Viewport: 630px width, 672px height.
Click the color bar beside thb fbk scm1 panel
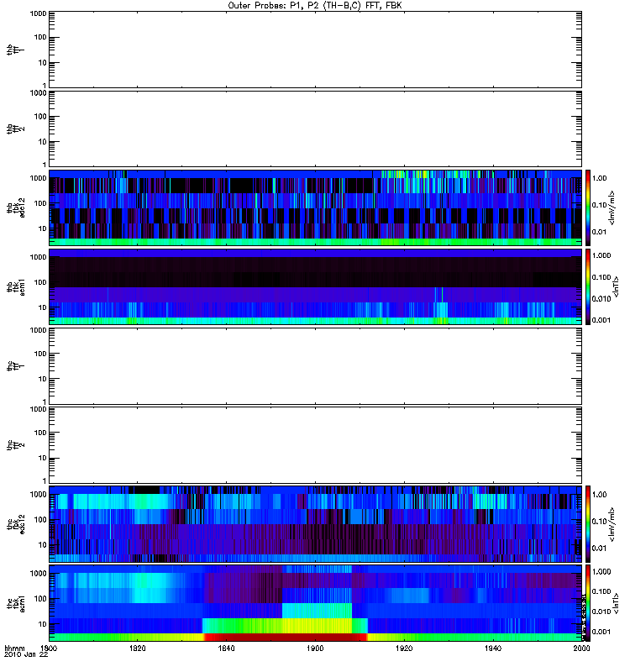pos(588,286)
